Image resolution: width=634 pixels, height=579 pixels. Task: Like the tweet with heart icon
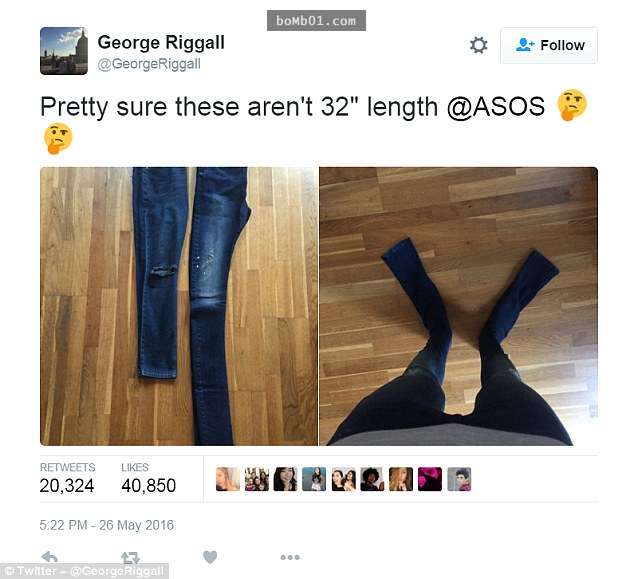tap(210, 557)
